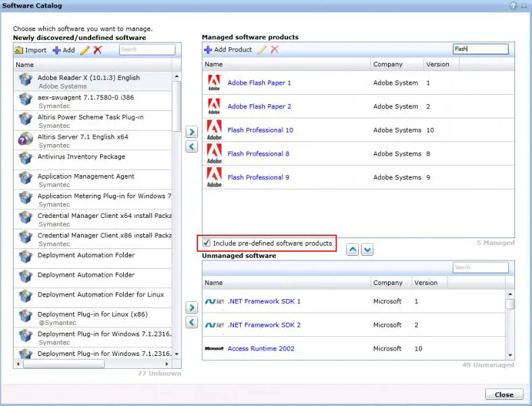532x406 pixels.
Task: Open Flash Professional 9 link
Action: [x=258, y=177]
